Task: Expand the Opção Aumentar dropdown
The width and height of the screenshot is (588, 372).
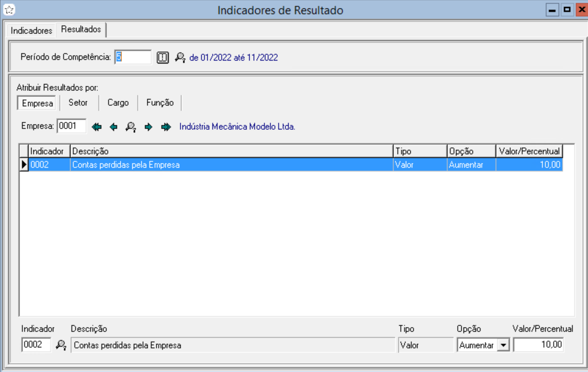Action: coord(503,345)
